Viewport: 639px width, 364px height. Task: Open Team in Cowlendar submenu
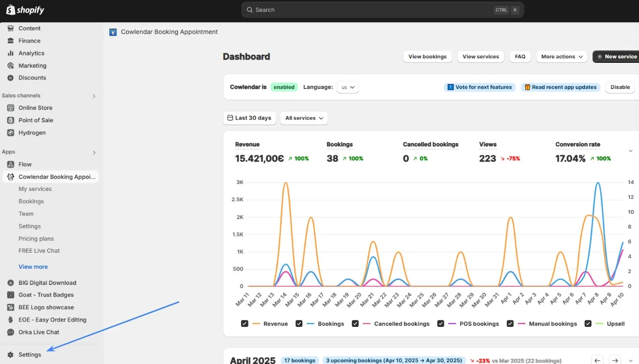(26, 214)
